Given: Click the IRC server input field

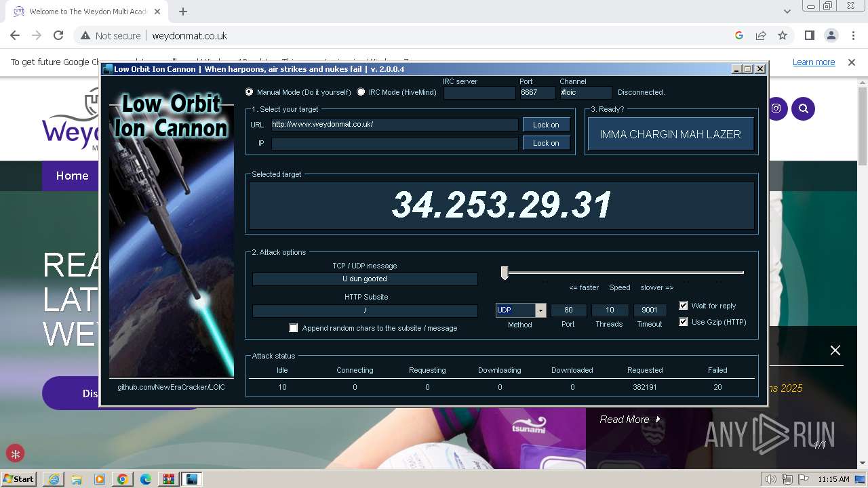Looking at the screenshot, I should [x=479, y=92].
